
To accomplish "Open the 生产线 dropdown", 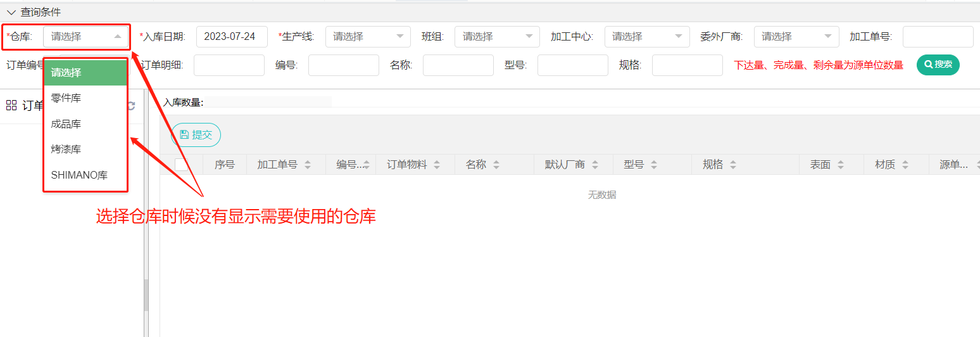I will [x=368, y=37].
